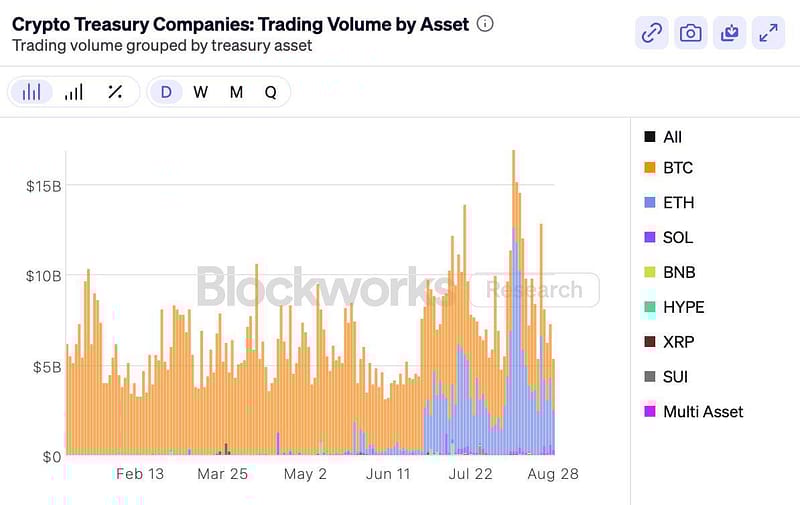The height and width of the screenshot is (505, 800).
Task: Select the weekly (W) interval
Action: pos(201,92)
